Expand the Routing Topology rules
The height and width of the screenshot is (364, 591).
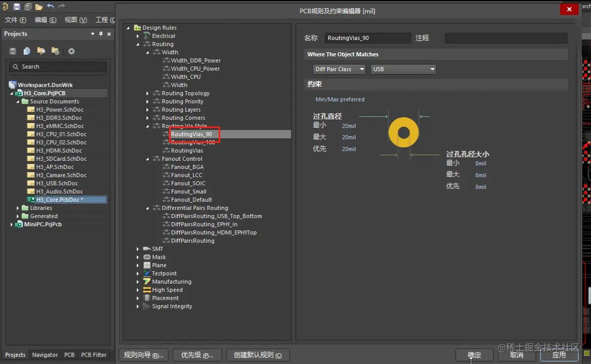147,93
